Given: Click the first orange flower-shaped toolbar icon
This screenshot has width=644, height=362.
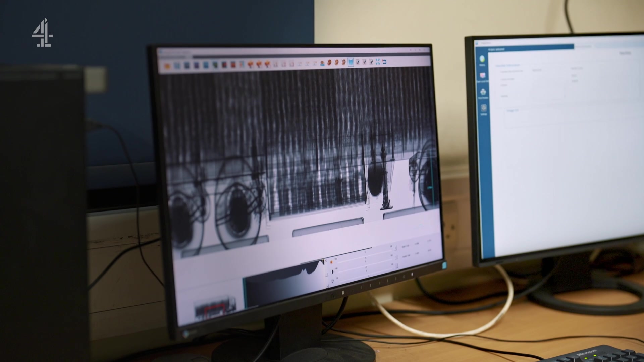Looking at the screenshot, I should (250, 64).
